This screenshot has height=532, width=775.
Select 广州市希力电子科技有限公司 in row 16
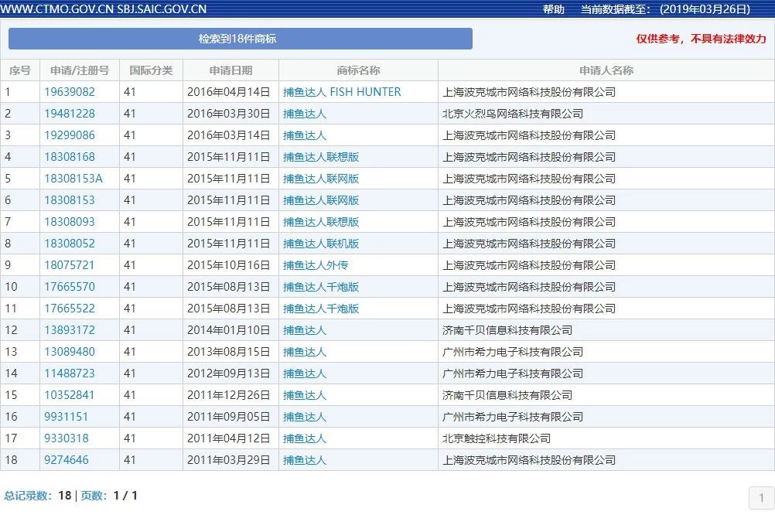coord(513,417)
